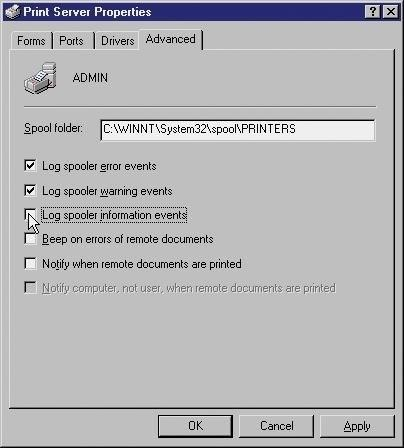Enable Log spooler information events
This screenshot has width=404, height=448.
point(30,214)
